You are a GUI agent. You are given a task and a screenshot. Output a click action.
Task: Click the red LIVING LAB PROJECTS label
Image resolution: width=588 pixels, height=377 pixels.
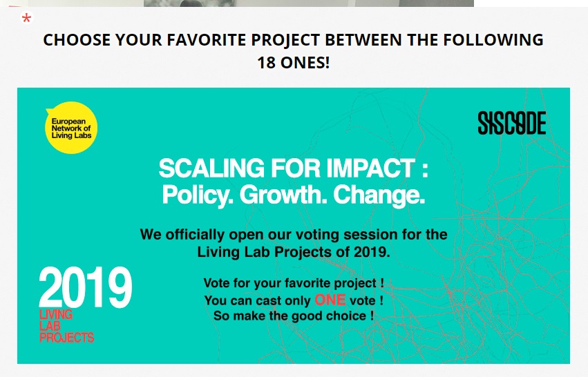(x=66, y=327)
